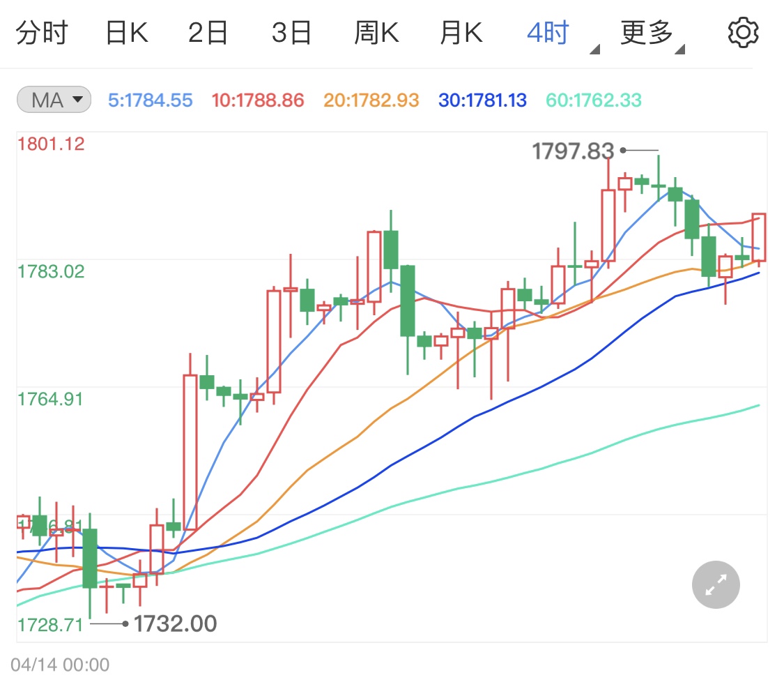Select the 3日 chart tab
Viewport: 784px width, 689px height.
coord(292,33)
